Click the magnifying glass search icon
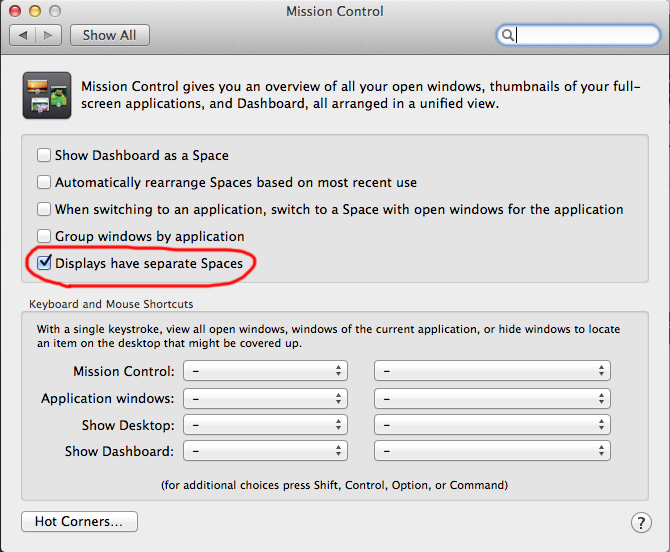This screenshot has width=670, height=552. pyautogui.click(x=508, y=35)
